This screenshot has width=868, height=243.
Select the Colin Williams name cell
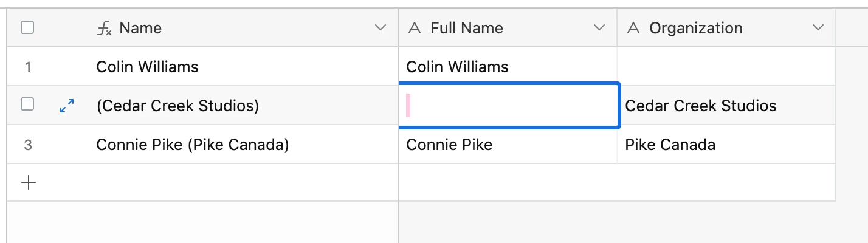tap(147, 67)
